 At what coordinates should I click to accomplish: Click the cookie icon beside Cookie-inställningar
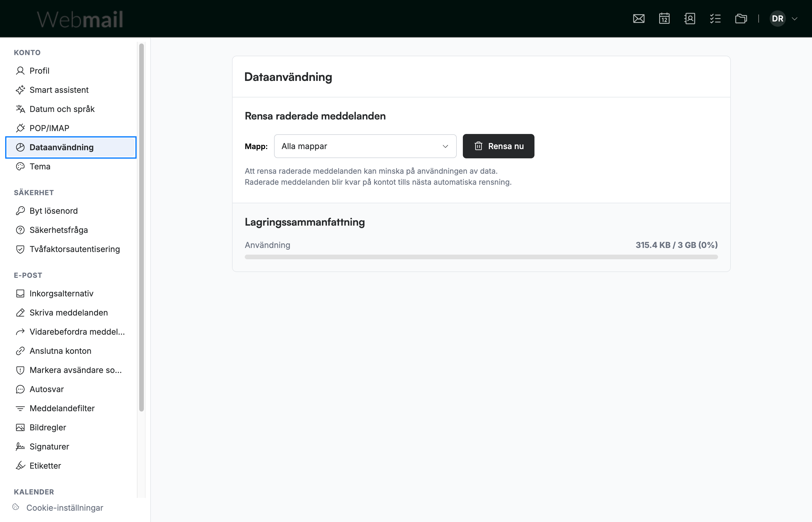point(16,507)
